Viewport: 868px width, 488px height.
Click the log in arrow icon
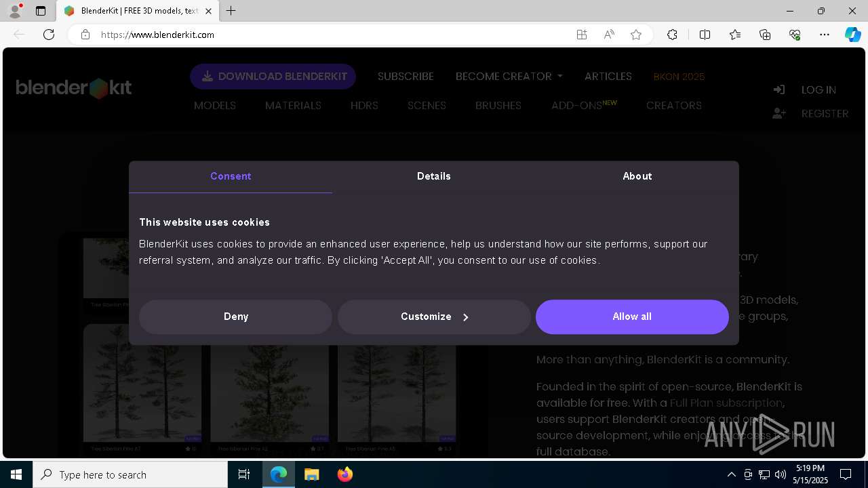click(779, 89)
